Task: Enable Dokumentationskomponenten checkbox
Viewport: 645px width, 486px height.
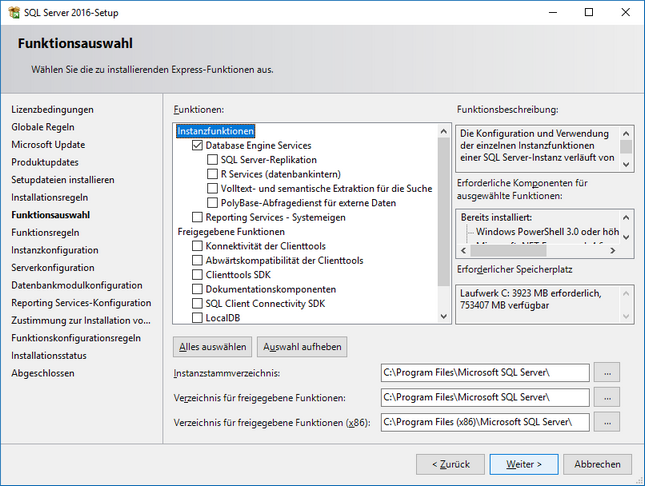Action: point(197,289)
